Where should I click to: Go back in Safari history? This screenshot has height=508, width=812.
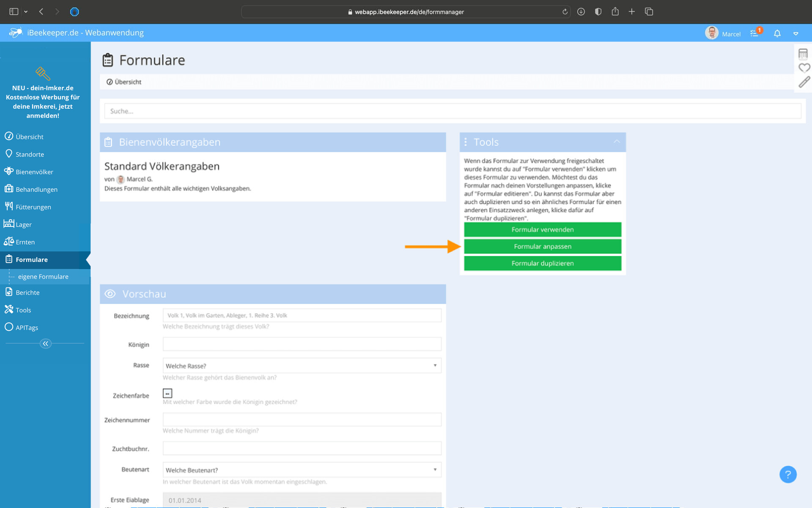41,11
